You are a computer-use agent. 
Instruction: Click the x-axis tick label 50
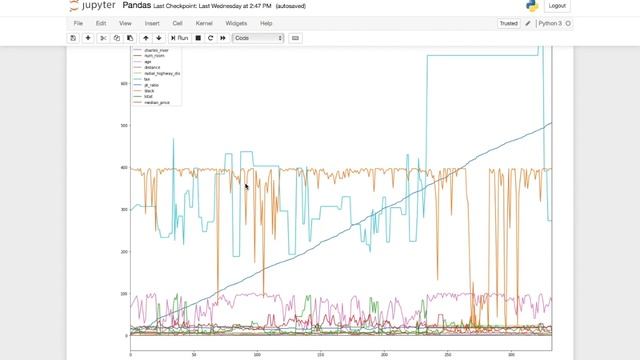pos(194,355)
